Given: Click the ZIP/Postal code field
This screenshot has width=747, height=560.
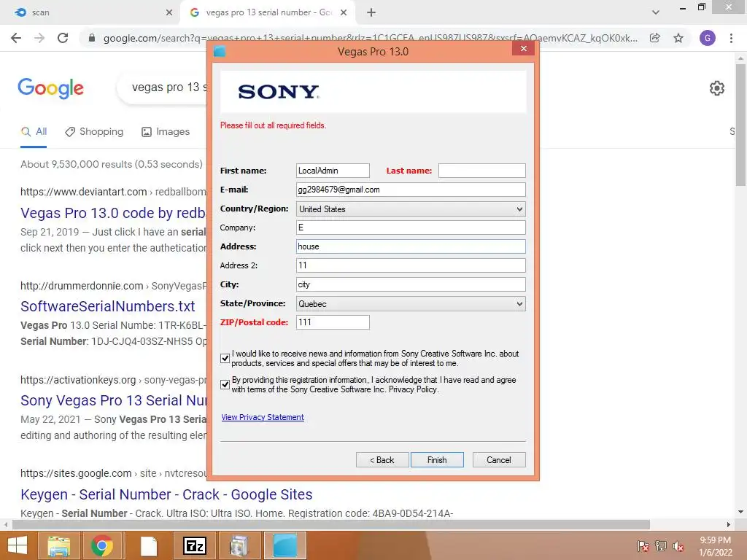Looking at the screenshot, I should (x=333, y=322).
